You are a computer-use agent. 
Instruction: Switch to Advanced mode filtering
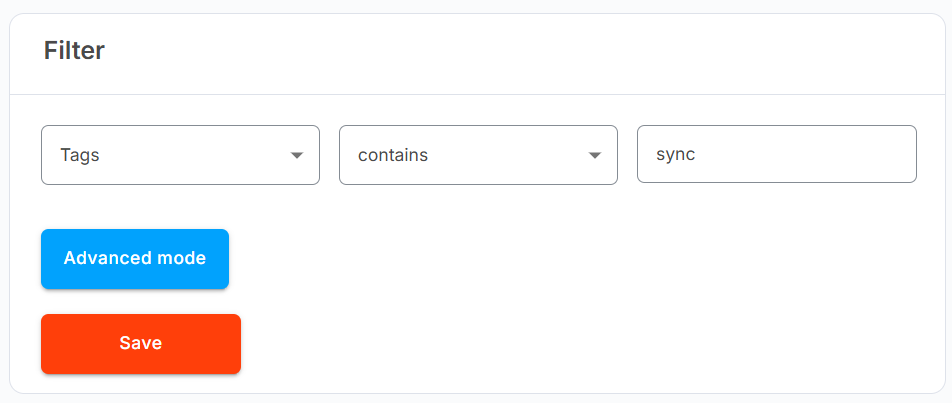[x=135, y=259]
